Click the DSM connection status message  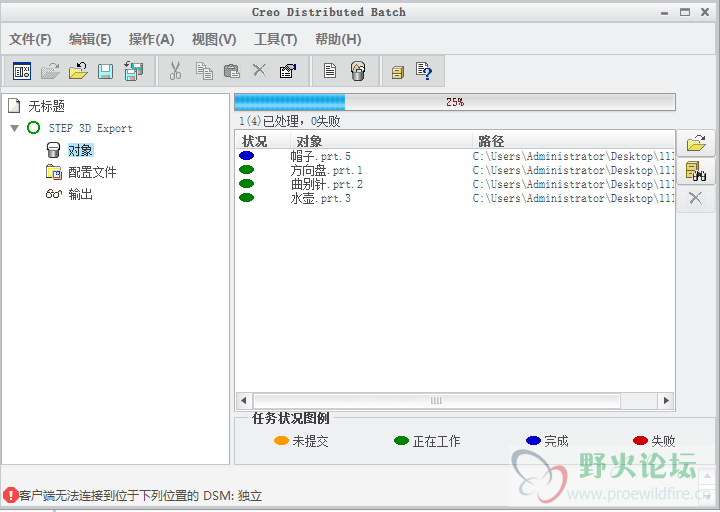coord(141,495)
